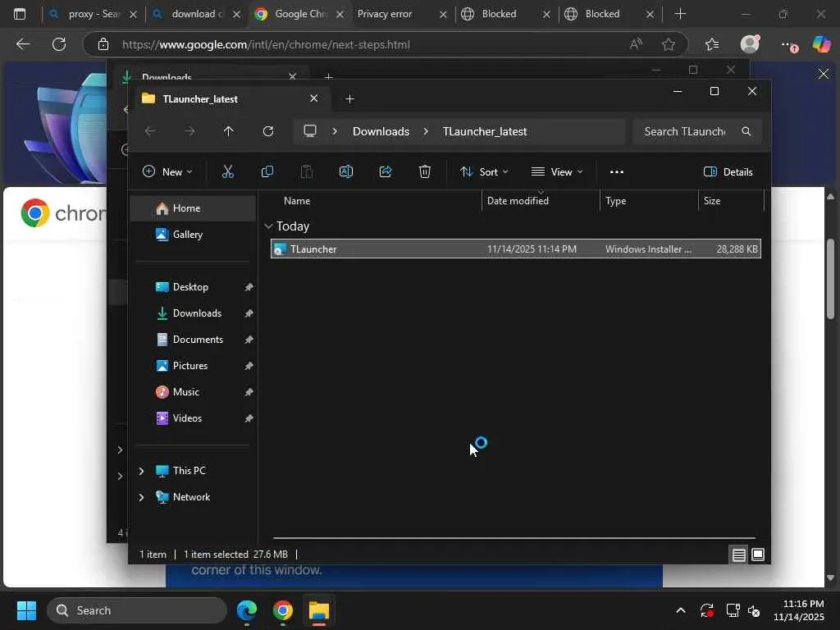Image resolution: width=840 pixels, height=630 pixels.
Task: Select TLauncher_latest breadcrumb segment
Action: pyautogui.click(x=485, y=131)
